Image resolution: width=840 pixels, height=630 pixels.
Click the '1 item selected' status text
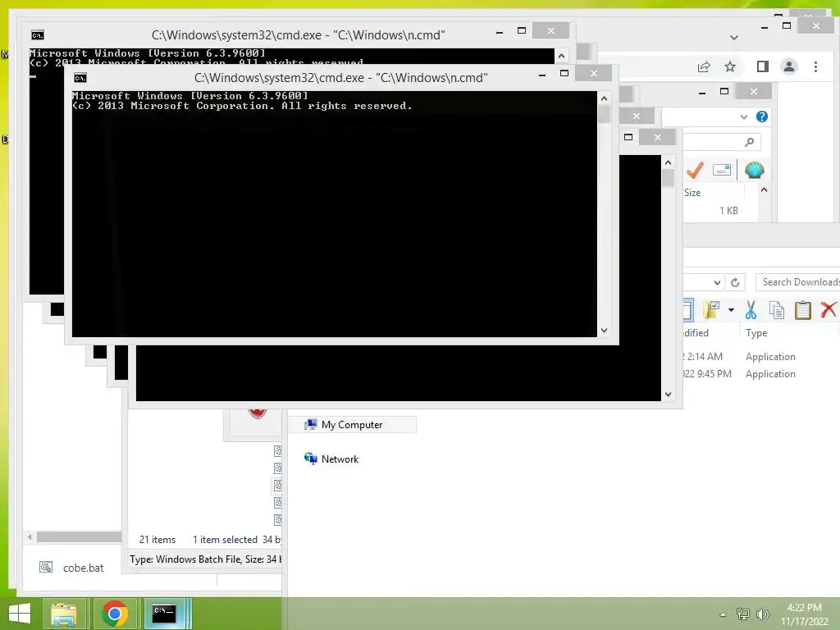click(225, 540)
